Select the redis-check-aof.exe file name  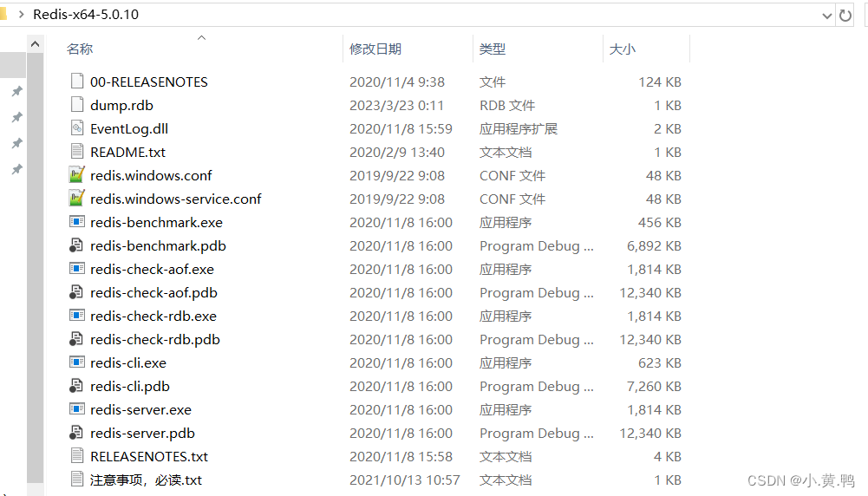pyautogui.click(x=152, y=269)
